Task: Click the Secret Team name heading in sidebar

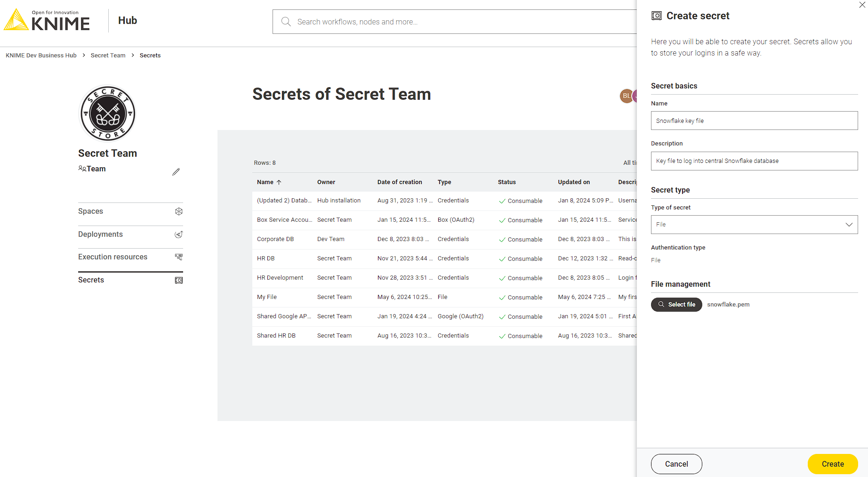Action: (107, 153)
